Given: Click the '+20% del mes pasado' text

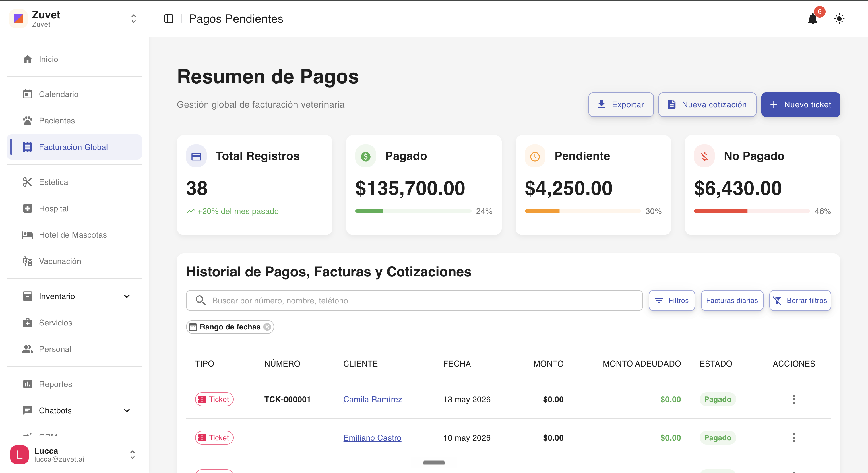Looking at the screenshot, I should click(238, 211).
